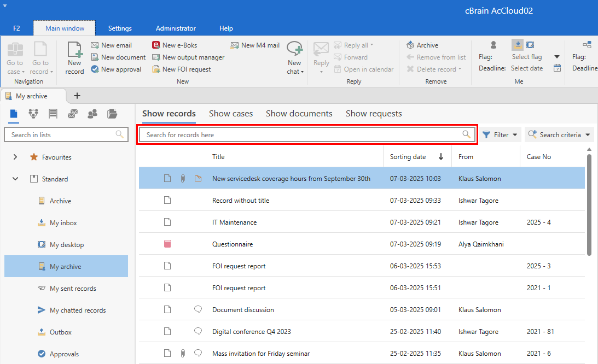Open the Settings ribbon tab

click(x=120, y=28)
